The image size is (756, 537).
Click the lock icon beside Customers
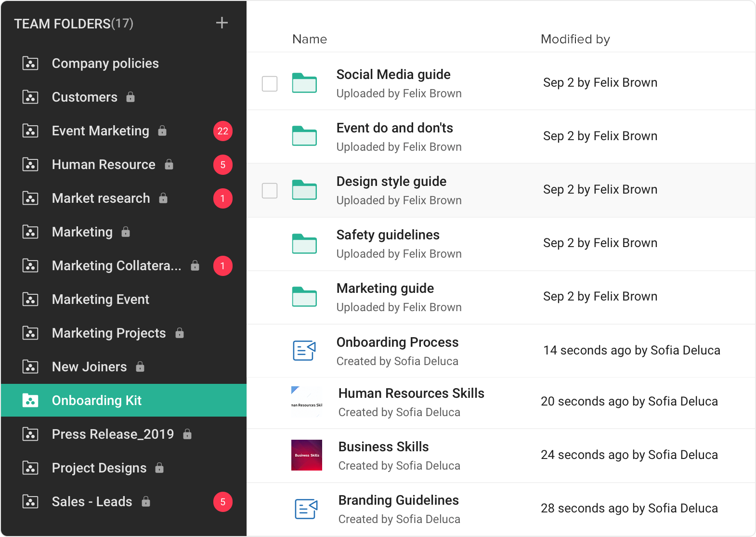pos(130,97)
